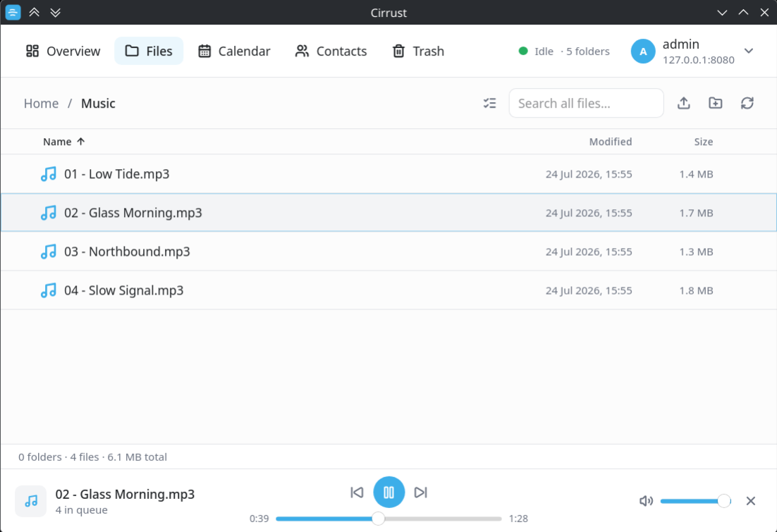Skip to the next track
This screenshot has width=777, height=532.
pyautogui.click(x=421, y=493)
